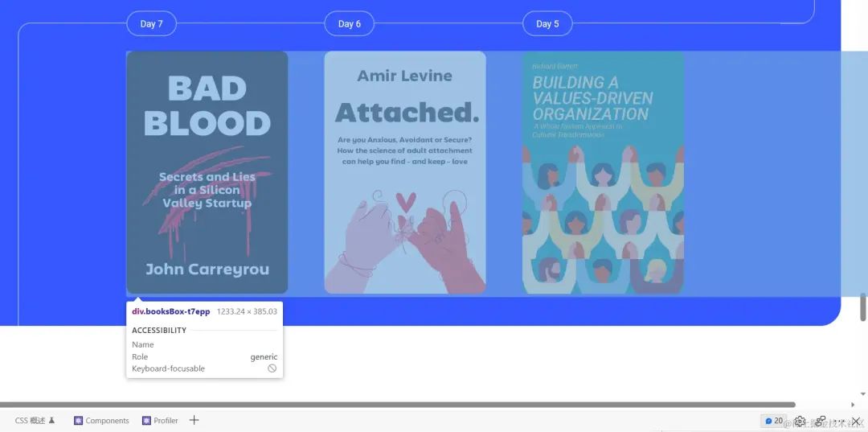Click the Components tab React icon

(78, 421)
